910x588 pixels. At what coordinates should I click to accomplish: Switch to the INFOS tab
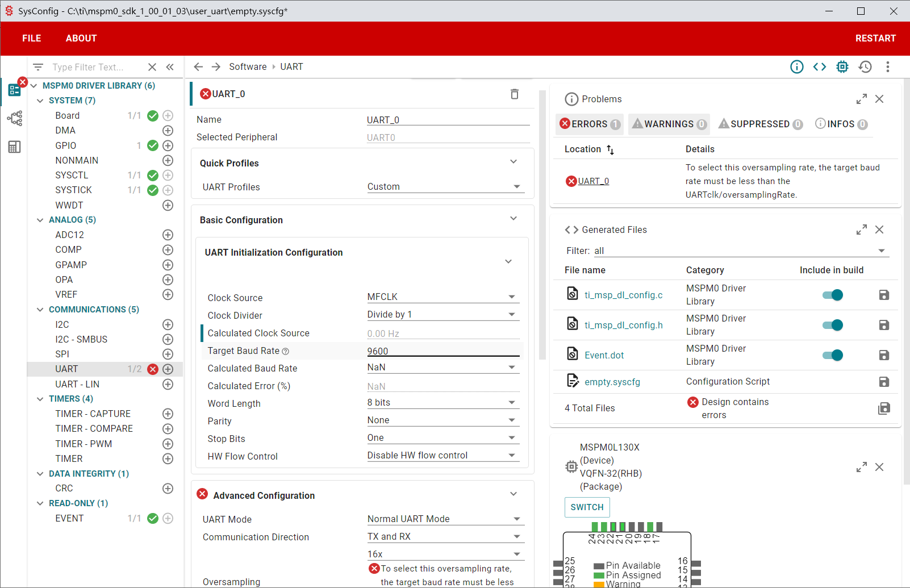841,124
